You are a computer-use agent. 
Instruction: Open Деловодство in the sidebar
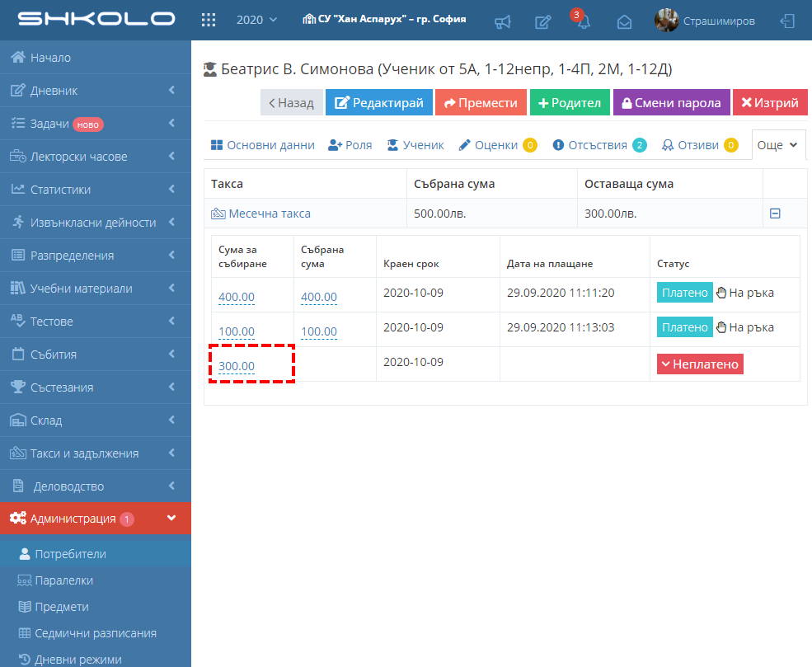tap(96, 486)
